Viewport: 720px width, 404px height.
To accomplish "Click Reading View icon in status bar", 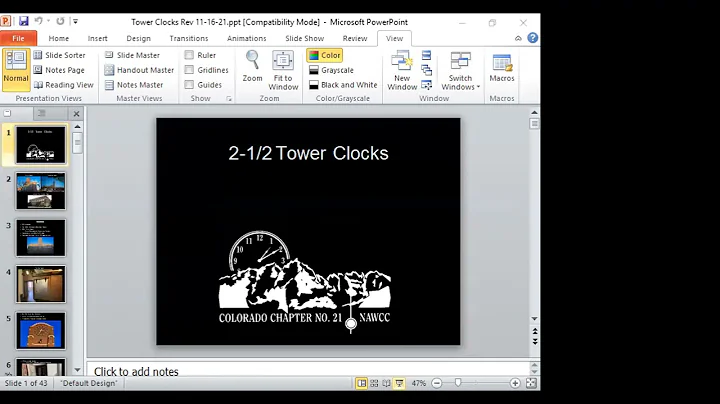I will tap(387, 383).
